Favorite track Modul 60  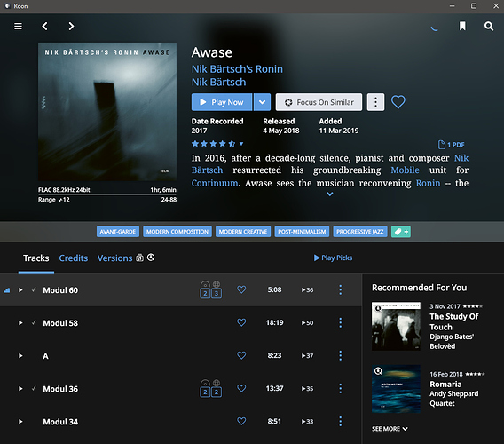click(241, 289)
